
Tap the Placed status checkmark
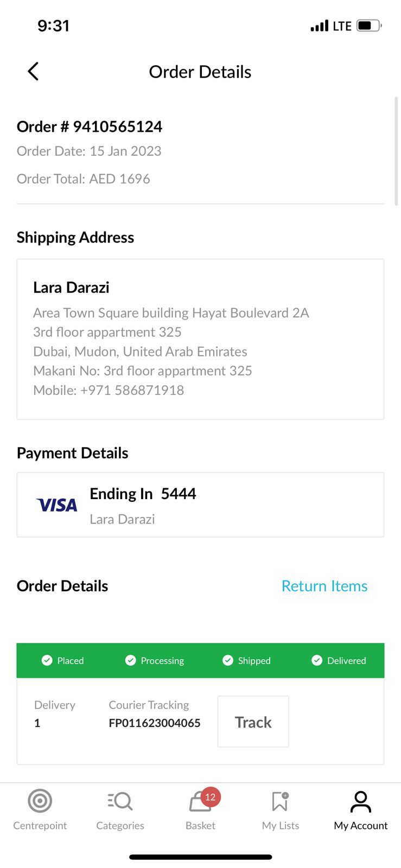coord(47,660)
